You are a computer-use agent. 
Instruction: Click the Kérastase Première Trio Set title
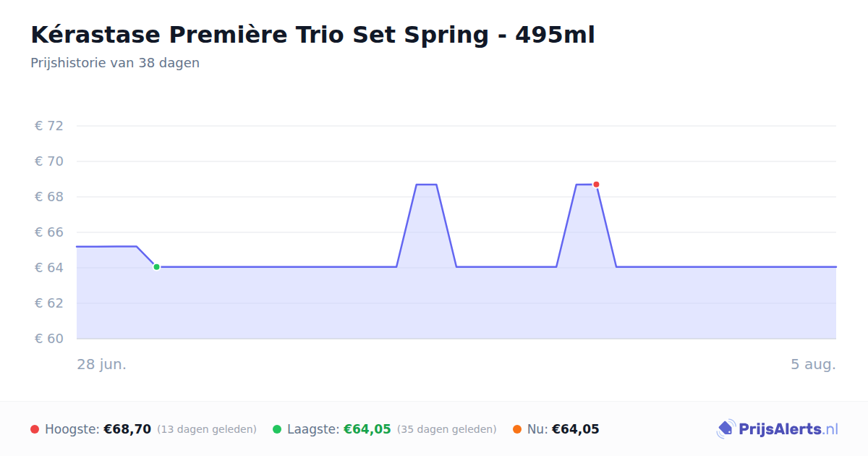click(x=312, y=34)
